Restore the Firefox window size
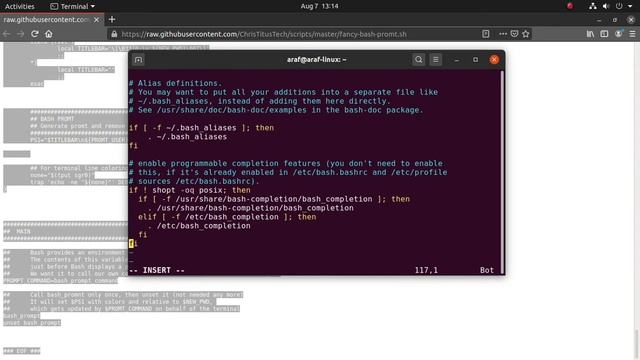The image size is (640, 360). 615,20
